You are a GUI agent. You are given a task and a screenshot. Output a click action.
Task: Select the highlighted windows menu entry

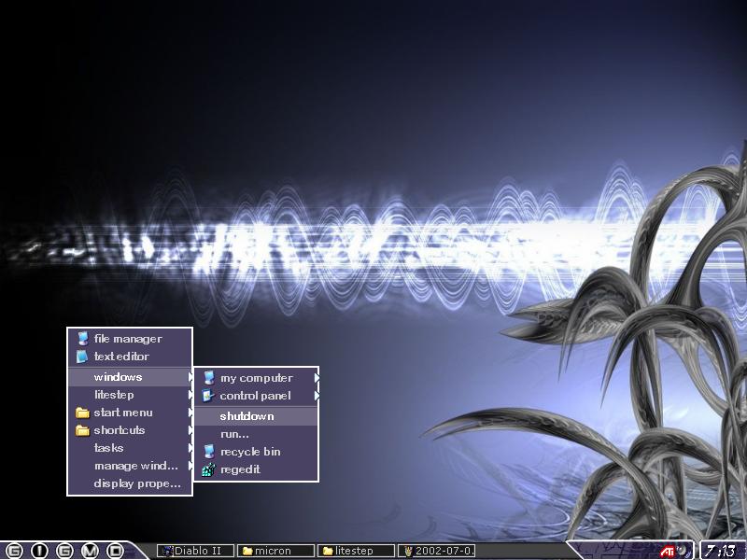click(130, 377)
